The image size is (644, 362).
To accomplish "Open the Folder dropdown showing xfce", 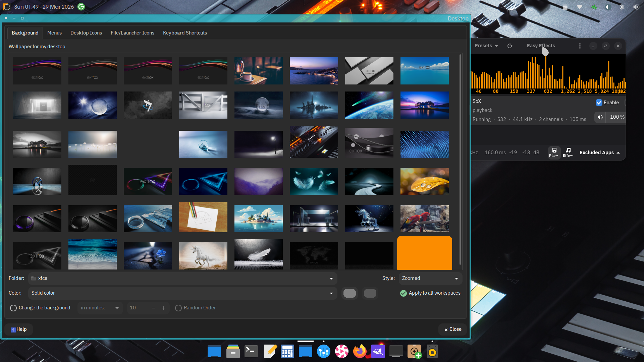I will pos(183,279).
